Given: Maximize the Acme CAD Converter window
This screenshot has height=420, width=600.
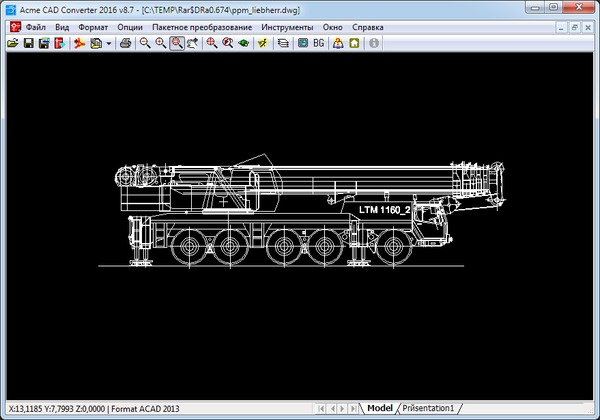Looking at the screenshot, I should point(554,7).
